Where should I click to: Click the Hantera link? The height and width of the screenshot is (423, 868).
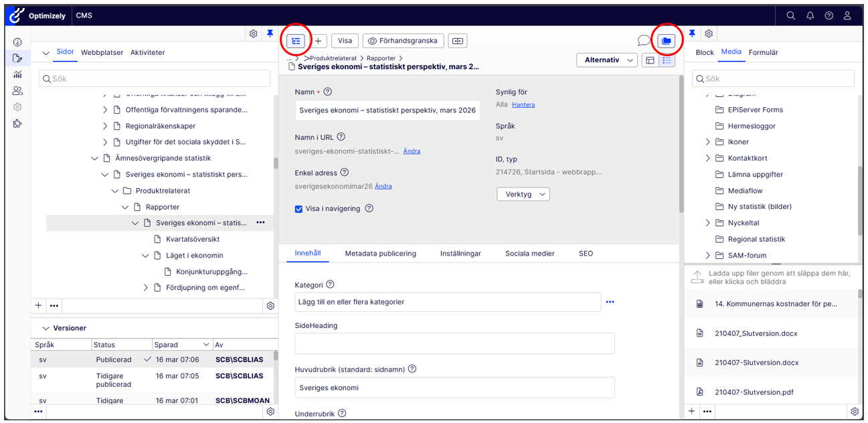[x=523, y=104]
